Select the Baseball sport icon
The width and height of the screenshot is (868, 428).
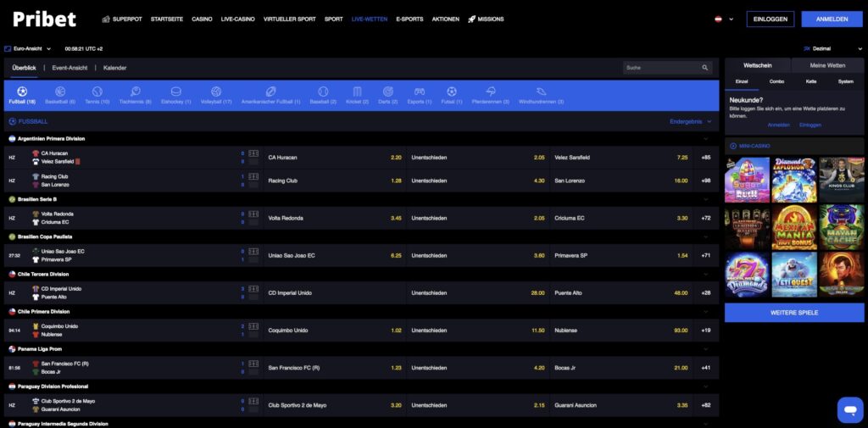pyautogui.click(x=323, y=92)
